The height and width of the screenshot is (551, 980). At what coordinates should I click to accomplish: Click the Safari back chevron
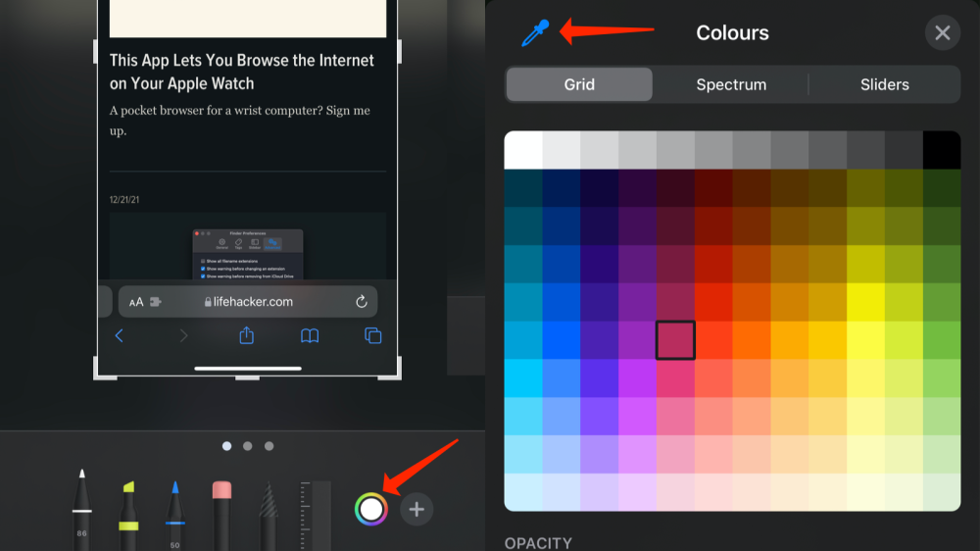120,336
